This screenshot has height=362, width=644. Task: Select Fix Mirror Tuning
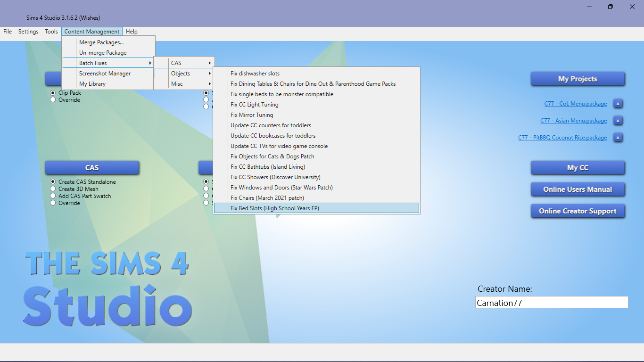[x=316, y=115]
